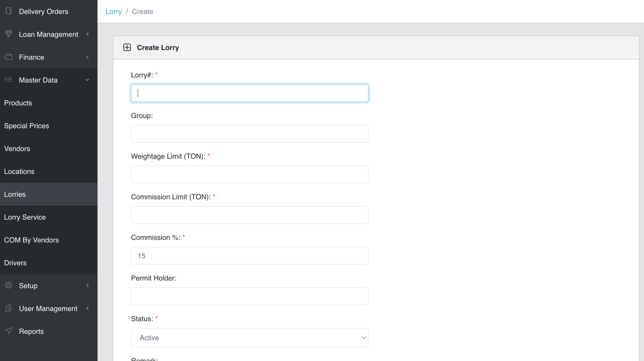Click the Master Data list icon

(x=8, y=80)
